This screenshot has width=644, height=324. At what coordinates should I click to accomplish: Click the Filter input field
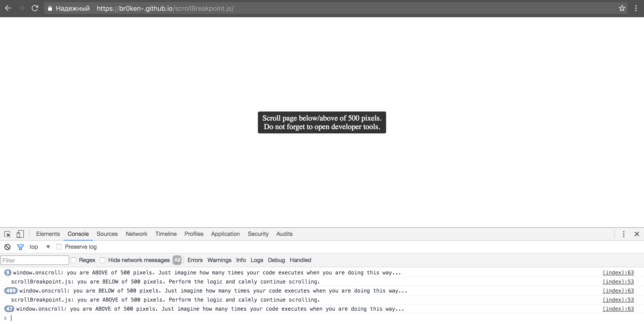point(35,260)
